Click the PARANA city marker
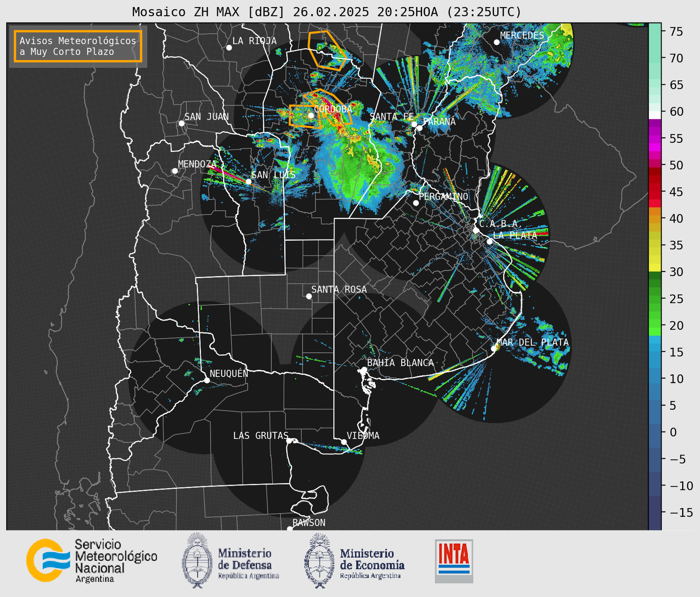700x597 pixels. pyautogui.click(x=420, y=128)
